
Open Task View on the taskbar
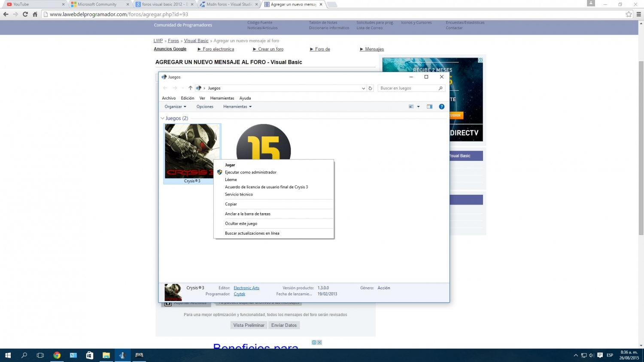pyautogui.click(x=40, y=355)
